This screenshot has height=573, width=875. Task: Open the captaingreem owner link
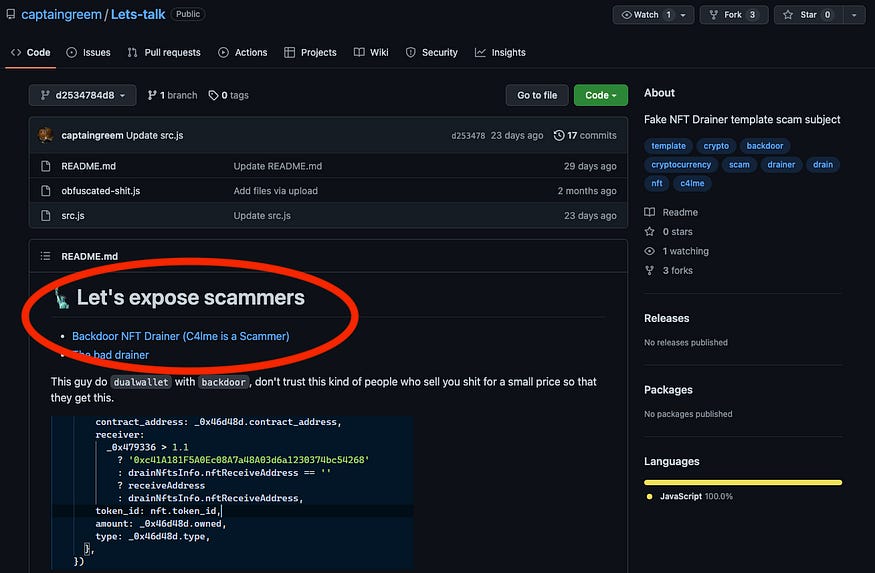pyautogui.click(x=61, y=15)
